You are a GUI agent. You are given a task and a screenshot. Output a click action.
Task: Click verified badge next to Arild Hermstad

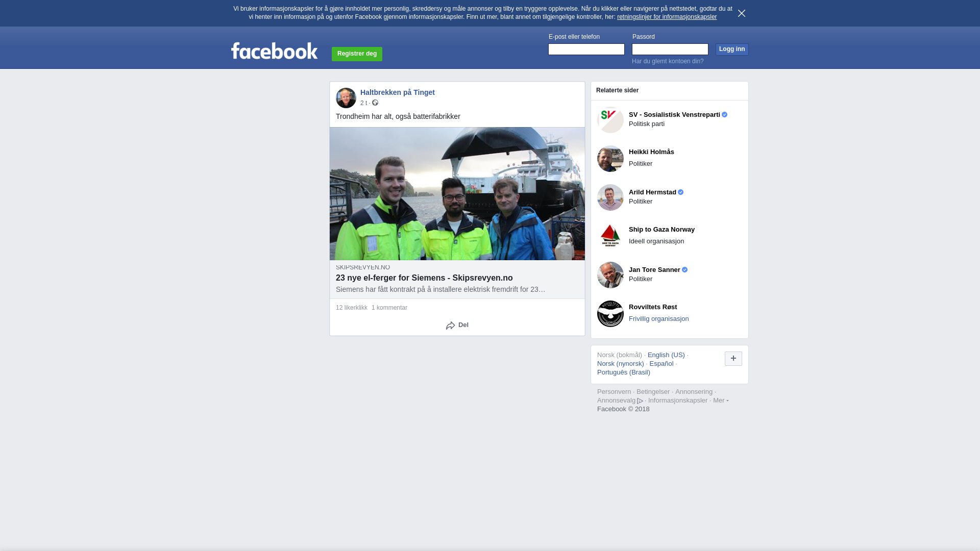point(680,192)
